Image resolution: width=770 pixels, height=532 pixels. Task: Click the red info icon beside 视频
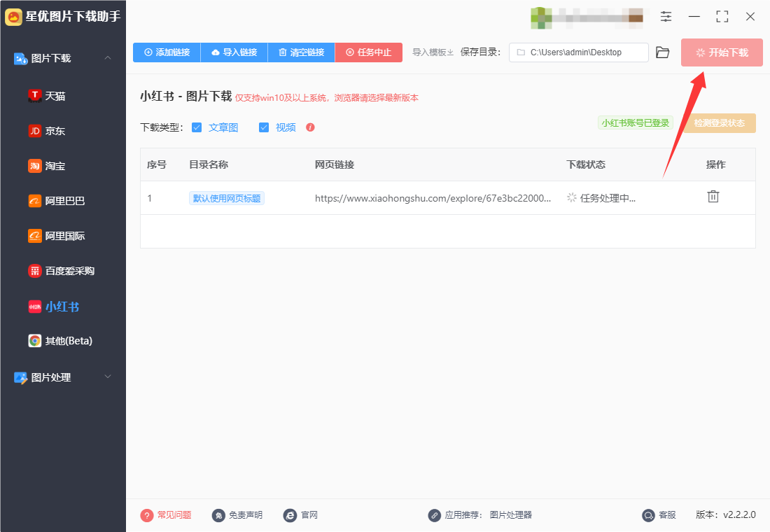310,127
